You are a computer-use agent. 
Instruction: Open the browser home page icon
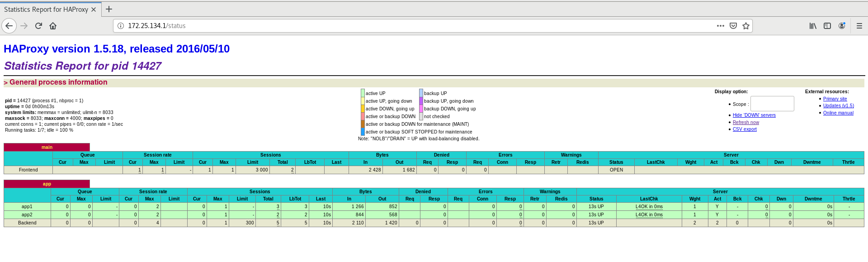tap(53, 26)
